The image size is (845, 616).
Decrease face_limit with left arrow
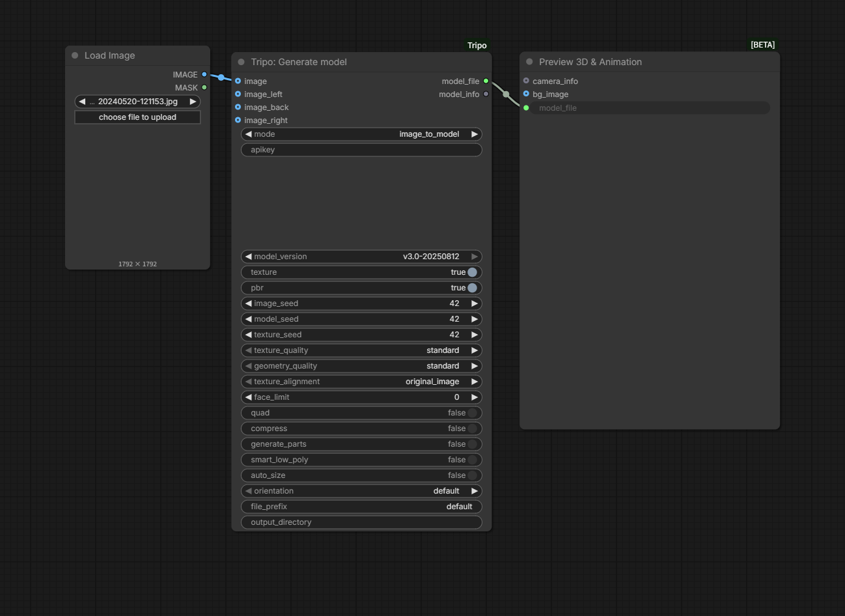pos(248,397)
